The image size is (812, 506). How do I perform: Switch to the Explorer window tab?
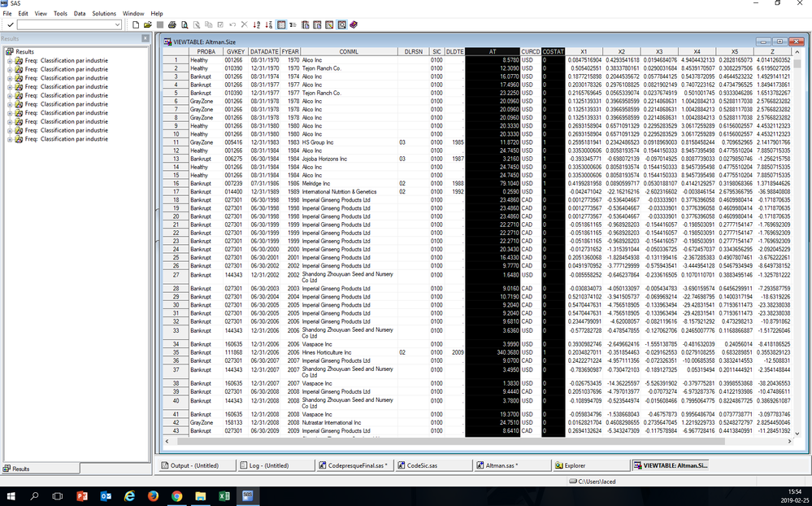592,465
